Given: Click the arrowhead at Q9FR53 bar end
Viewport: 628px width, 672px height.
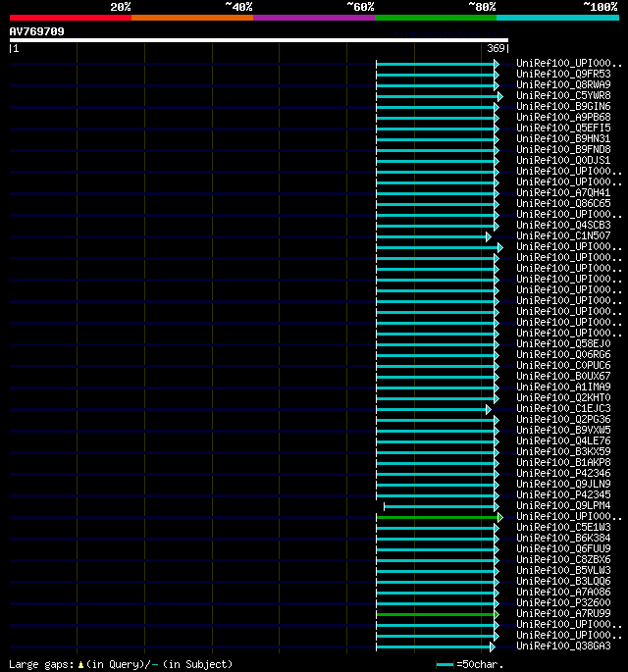Looking at the screenshot, I should pos(497,75).
